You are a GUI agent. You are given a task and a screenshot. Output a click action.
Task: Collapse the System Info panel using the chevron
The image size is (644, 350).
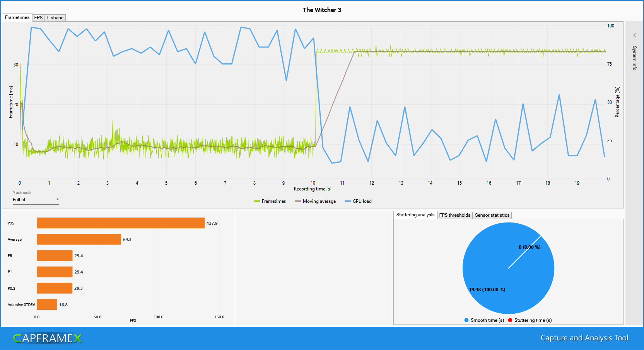634,35
